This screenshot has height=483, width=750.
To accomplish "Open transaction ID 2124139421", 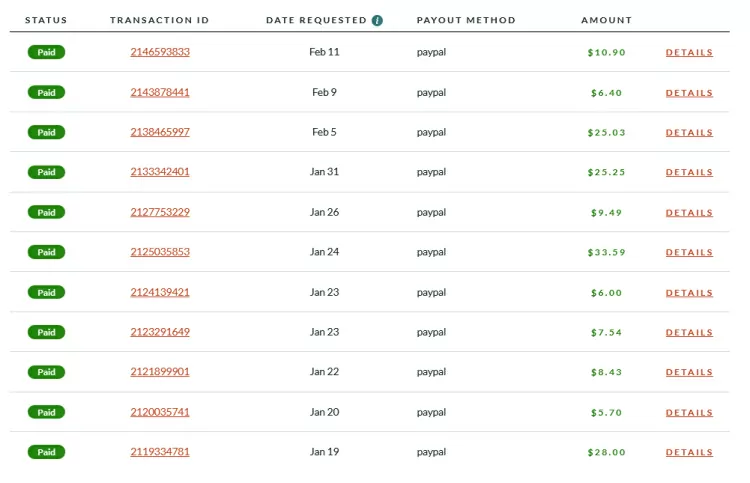I will click(160, 292).
